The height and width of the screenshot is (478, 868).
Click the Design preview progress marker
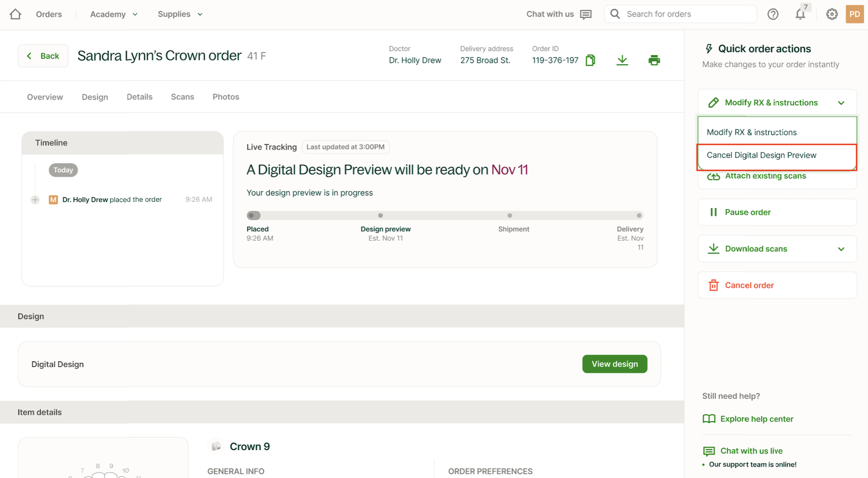click(380, 216)
